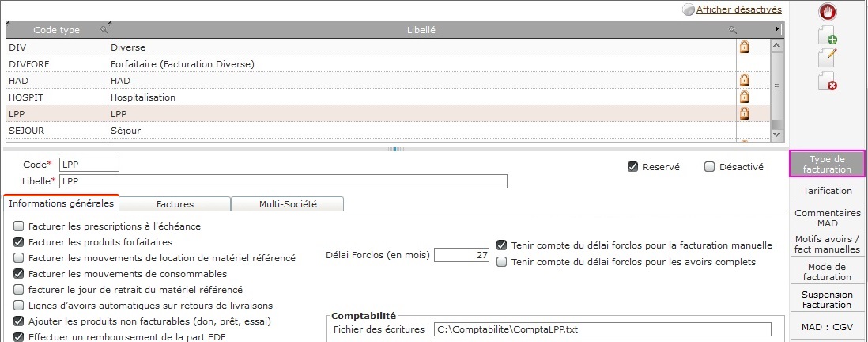
Task: Expand column options arrow in table header
Action: pyautogui.click(x=777, y=29)
